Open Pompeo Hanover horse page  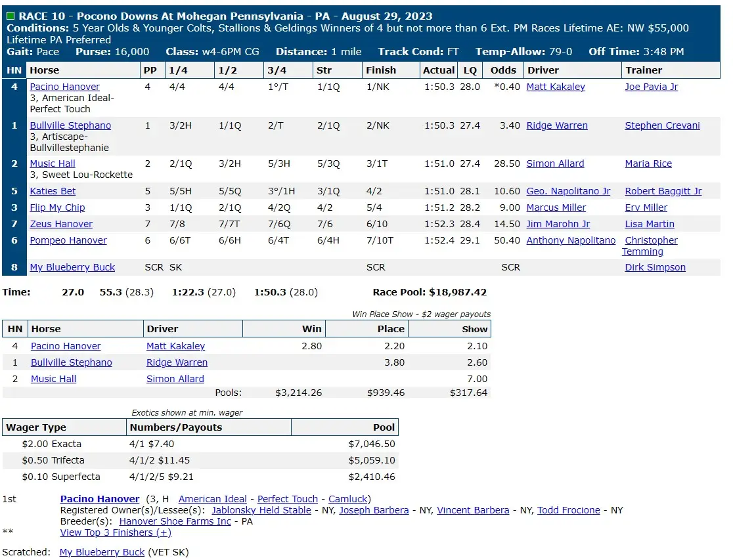68,240
